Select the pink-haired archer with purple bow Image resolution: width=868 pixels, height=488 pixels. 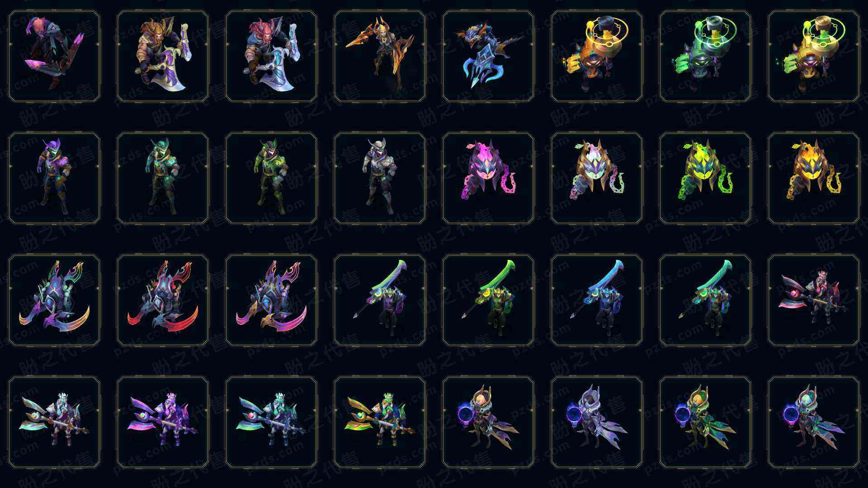[x=54, y=56]
